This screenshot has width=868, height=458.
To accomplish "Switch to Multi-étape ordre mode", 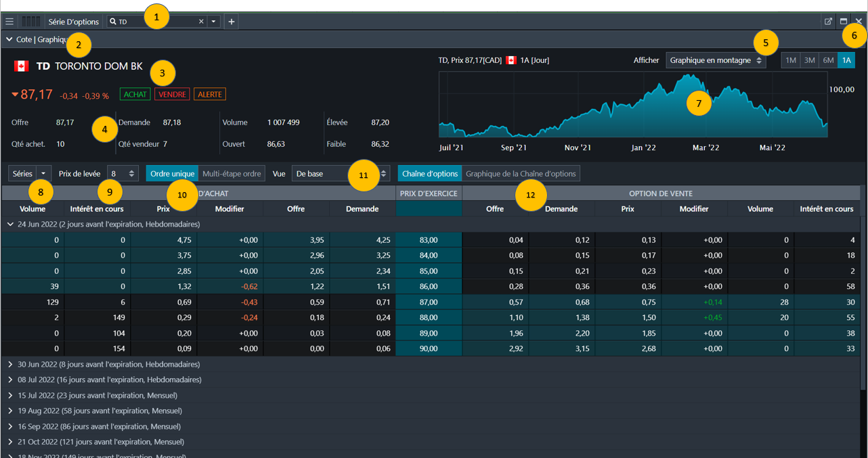I will pyautogui.click(x=232, y=174).
